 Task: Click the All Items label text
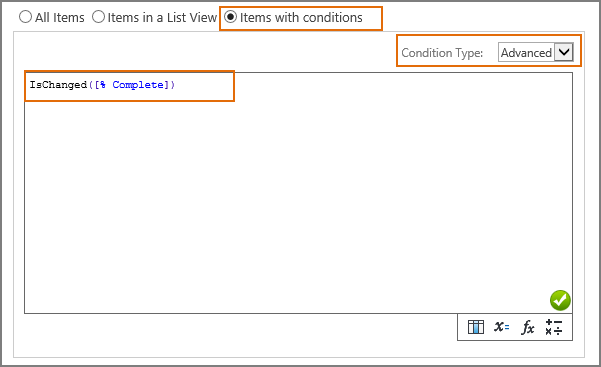click(60, 17)
